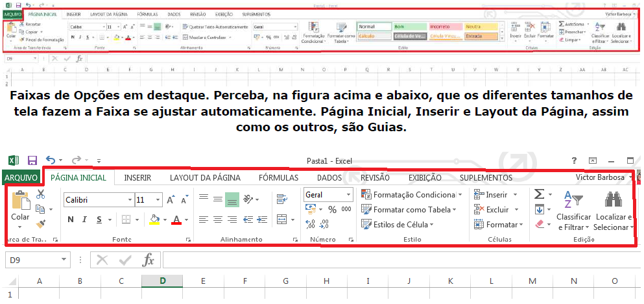The height and width of the screenshot is (304, 644).
Task: Merge and center cells icon in lower ribbon
Action: pos(281,220)
